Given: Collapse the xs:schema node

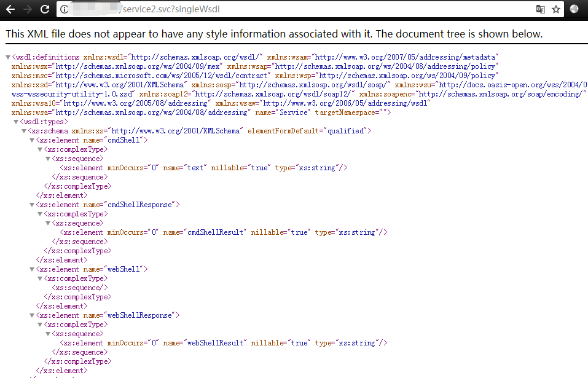Looking at the screenshot, I should click(x=24, y=131).
